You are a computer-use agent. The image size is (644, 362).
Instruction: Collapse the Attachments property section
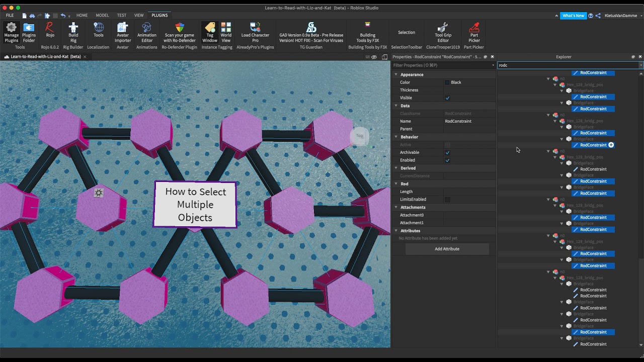tap(396, 207)
